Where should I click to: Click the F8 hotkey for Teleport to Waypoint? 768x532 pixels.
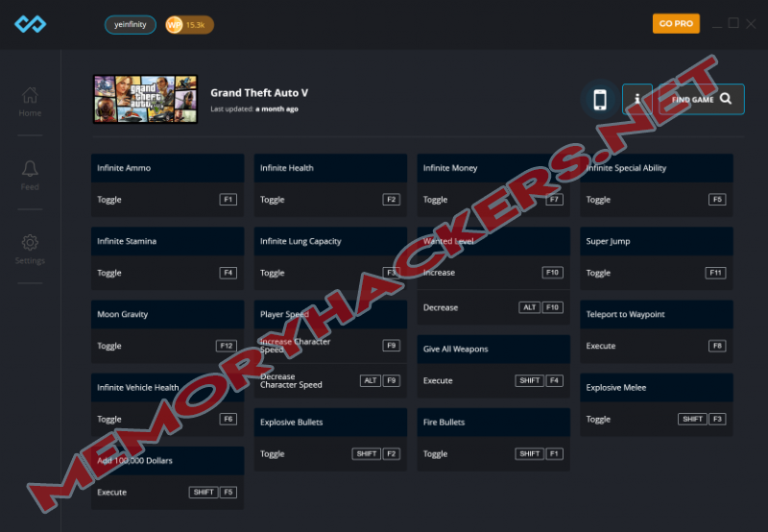point(717,346)
